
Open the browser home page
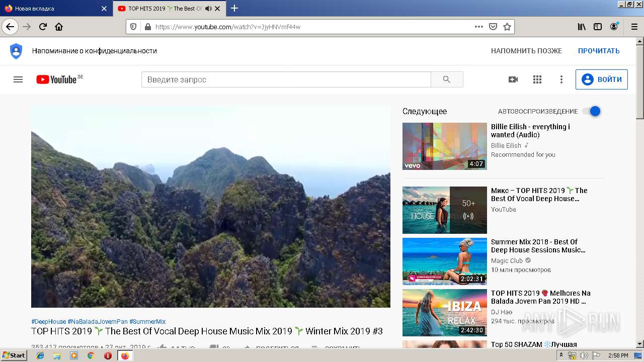[59, 27]
